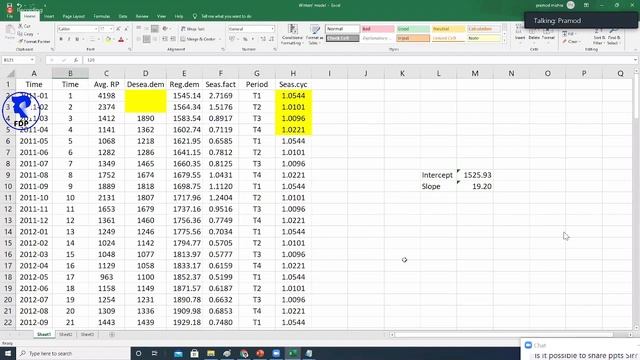640x360 pixels.
Task: Apply the yellow Fill Color bucket
Action: [x=108, y=40]
